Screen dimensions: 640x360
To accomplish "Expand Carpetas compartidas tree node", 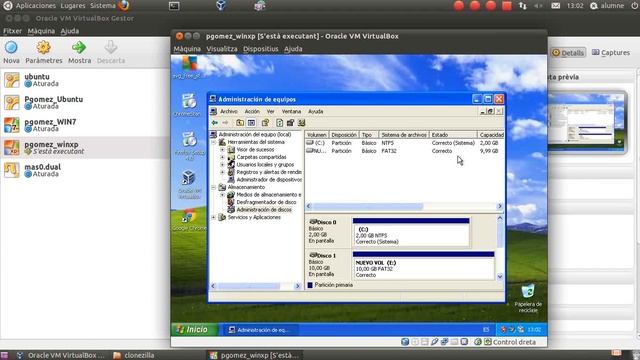I will click(222, 157).
